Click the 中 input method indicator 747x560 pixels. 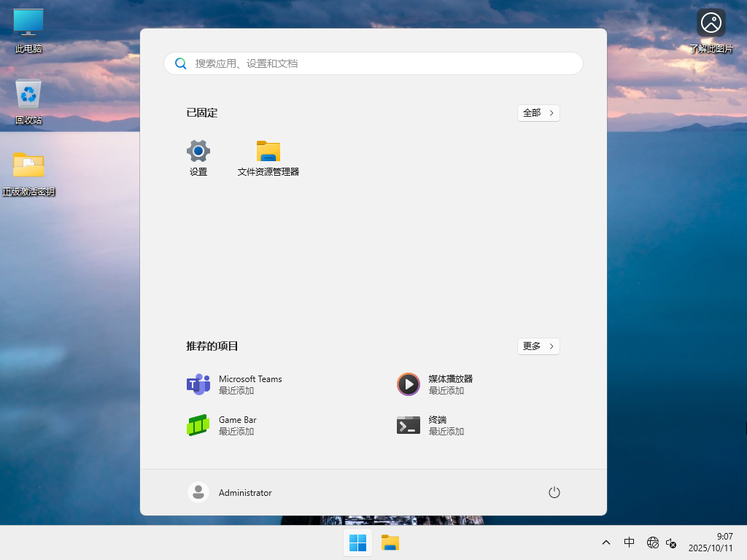(x=629, y=542)
